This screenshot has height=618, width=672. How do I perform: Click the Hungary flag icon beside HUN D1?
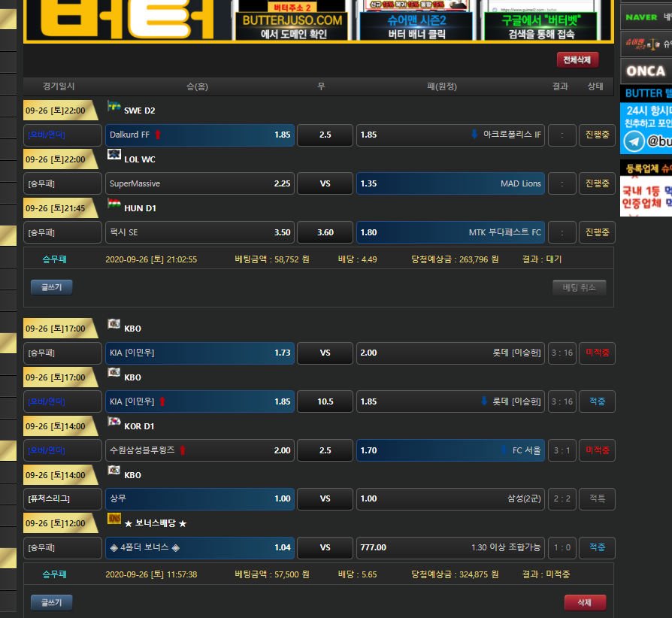(x=114, y=204)
